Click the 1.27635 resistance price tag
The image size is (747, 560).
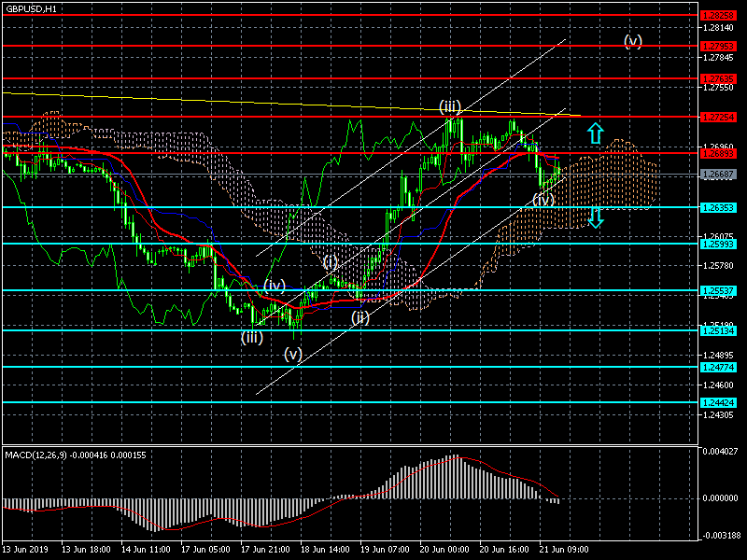point(718,78)
